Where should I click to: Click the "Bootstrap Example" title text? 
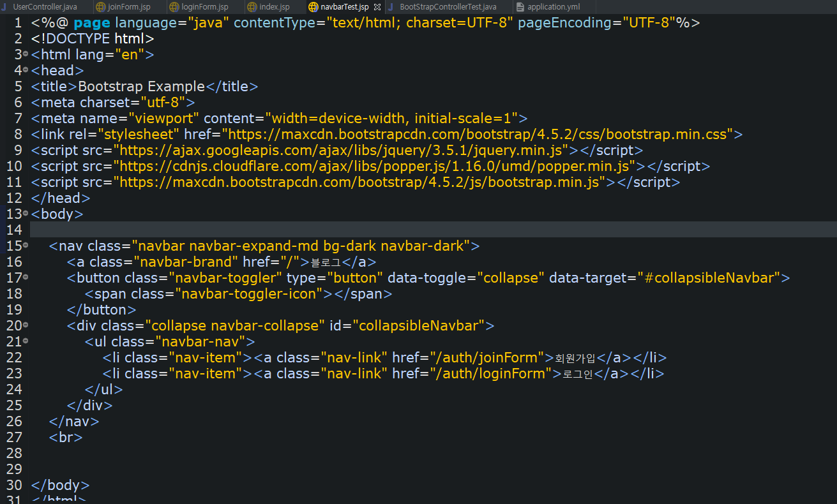click(142, 86)
